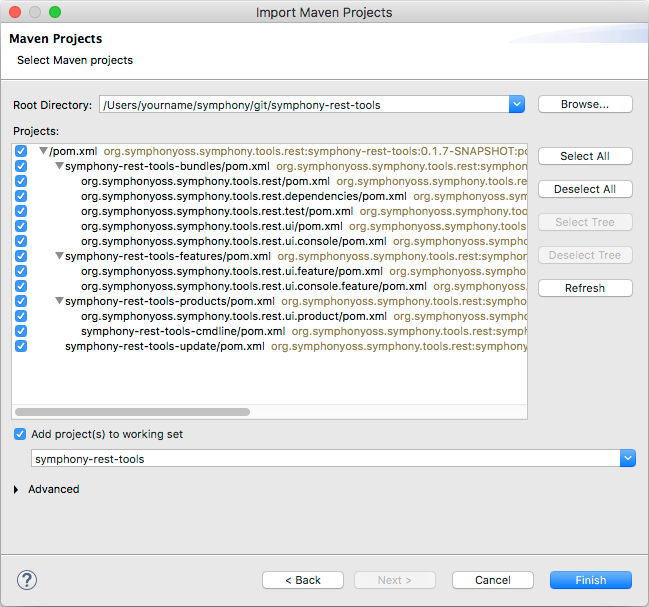Collapse the symphony-rest-tools-features node
Image resolution: width=649 pixels, height=607 pixels.
coord(60,256)
